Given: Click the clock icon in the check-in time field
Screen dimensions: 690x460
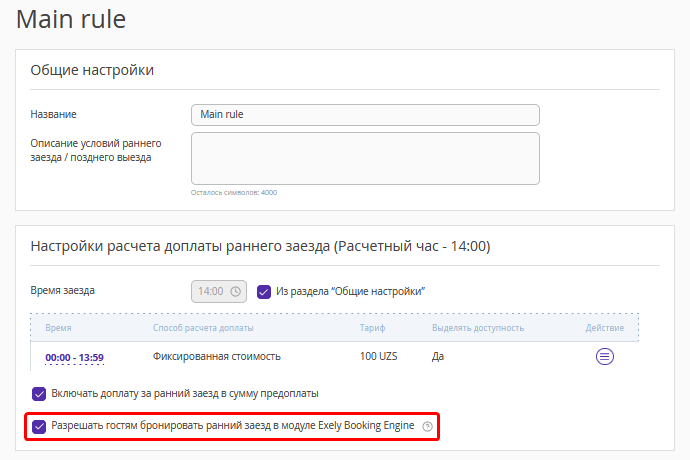Looking at the screenshot, I should [236, 291].
